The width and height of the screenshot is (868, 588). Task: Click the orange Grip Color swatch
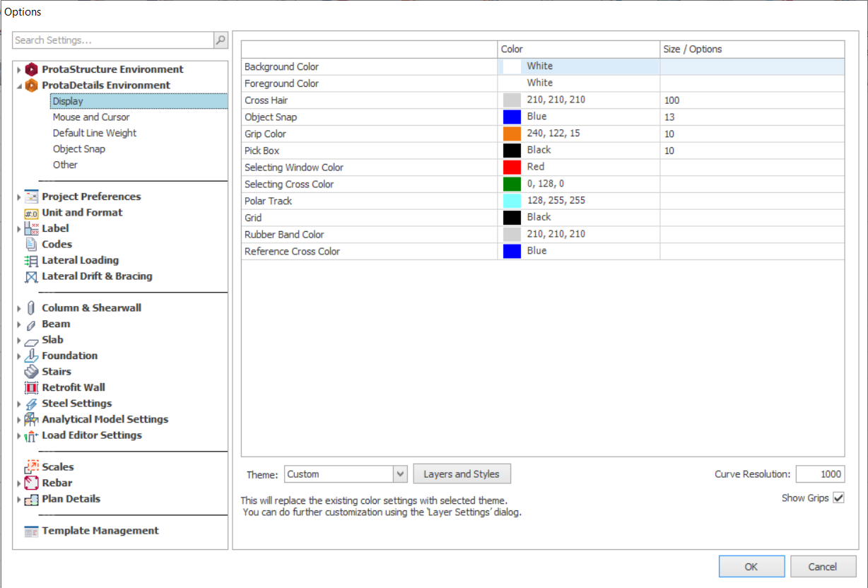pyautogui.click(x=512, y=134)
